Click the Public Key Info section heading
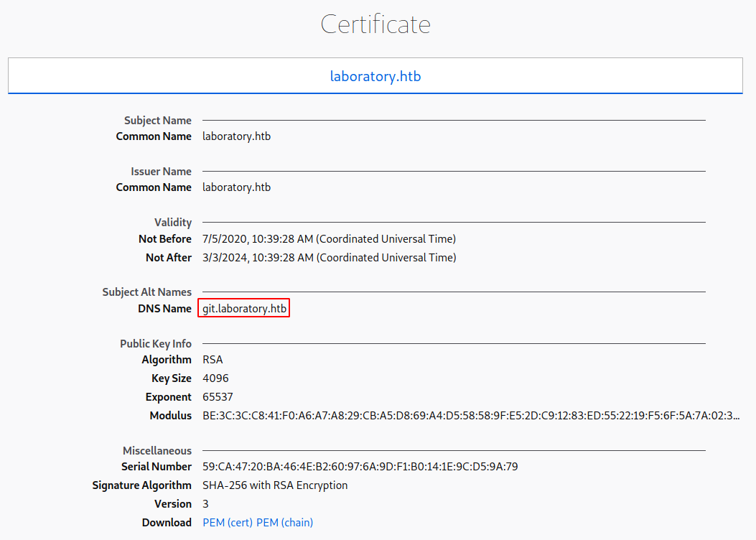This screenshot has width=756, height=540. [x=156, y=344]
